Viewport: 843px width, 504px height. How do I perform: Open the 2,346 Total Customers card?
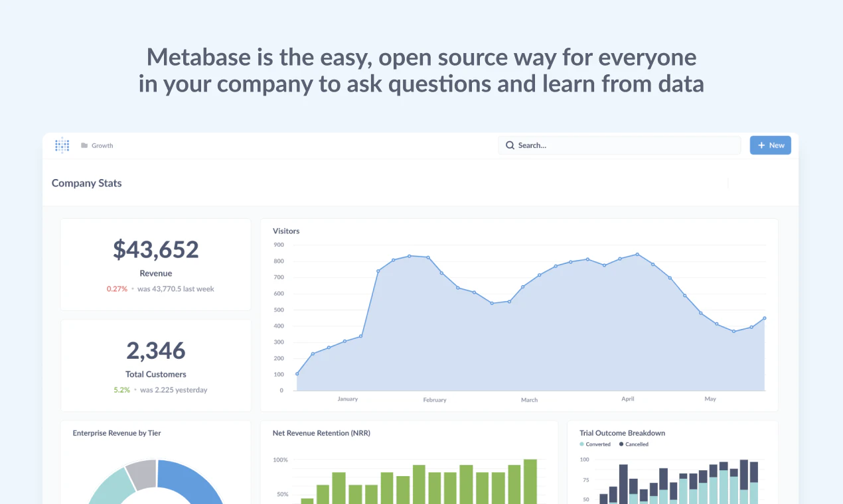(156, 365)
